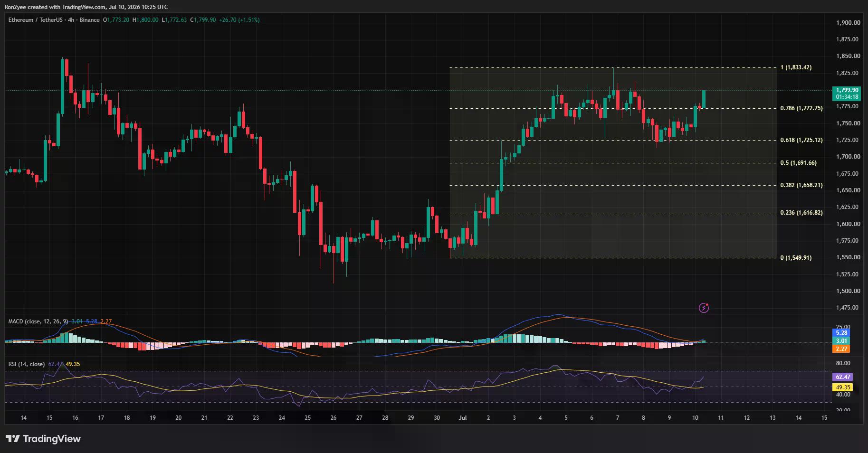Click the MACD histogram value tag 3.01
This screenshot has height=453, width=868.
click(x=841, y=341)
